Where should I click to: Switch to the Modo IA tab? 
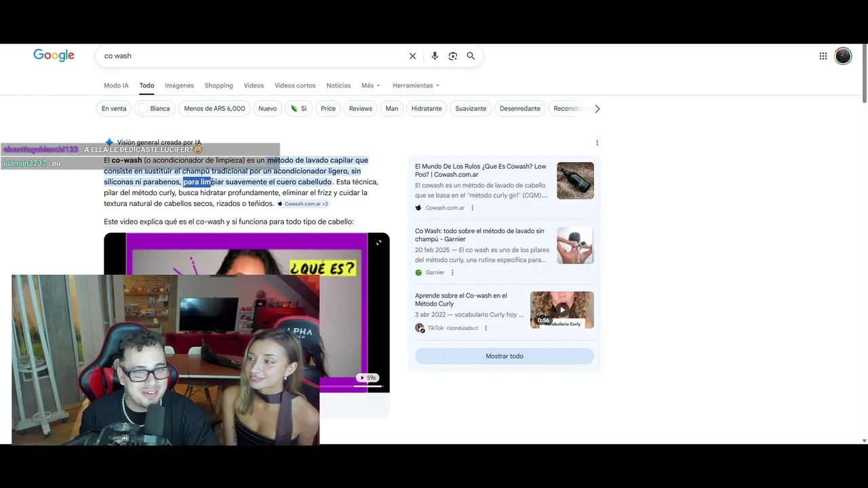pos(116,85)
